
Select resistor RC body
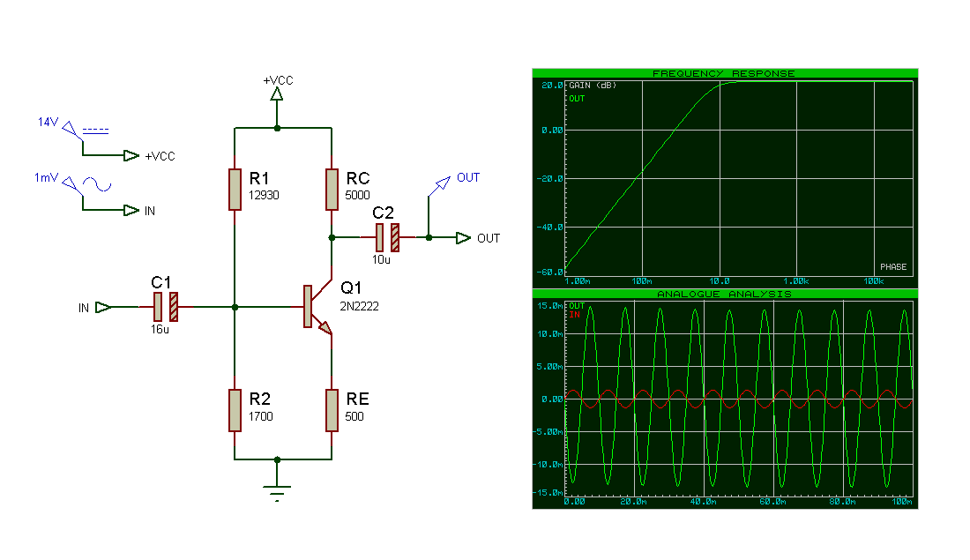(332, 190)
